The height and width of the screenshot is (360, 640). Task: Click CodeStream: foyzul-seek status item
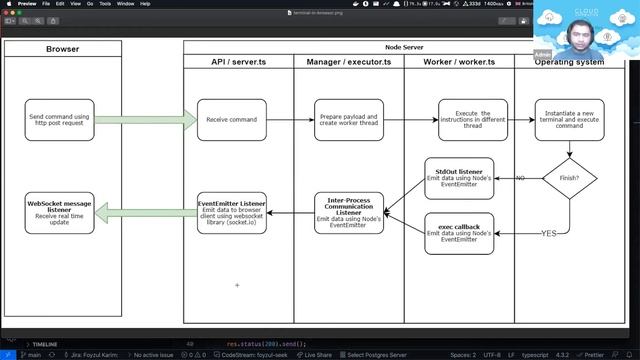[251, 355]
